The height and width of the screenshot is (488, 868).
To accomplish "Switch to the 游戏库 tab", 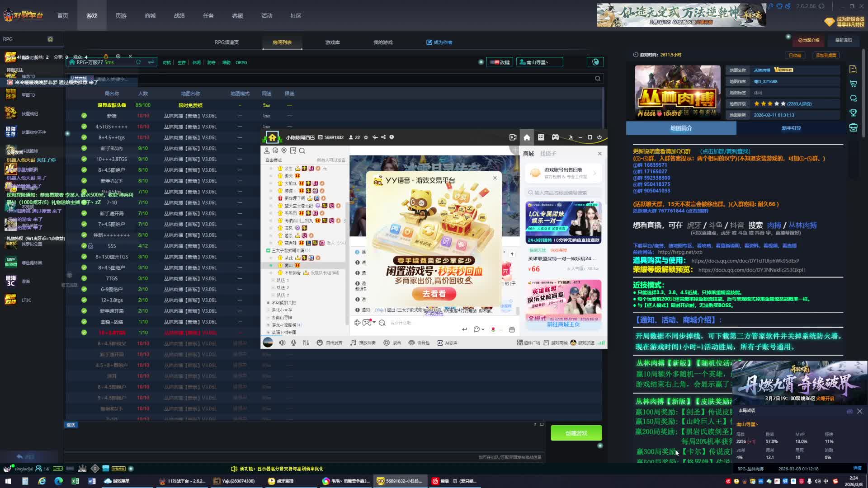I will coord(332,42).
